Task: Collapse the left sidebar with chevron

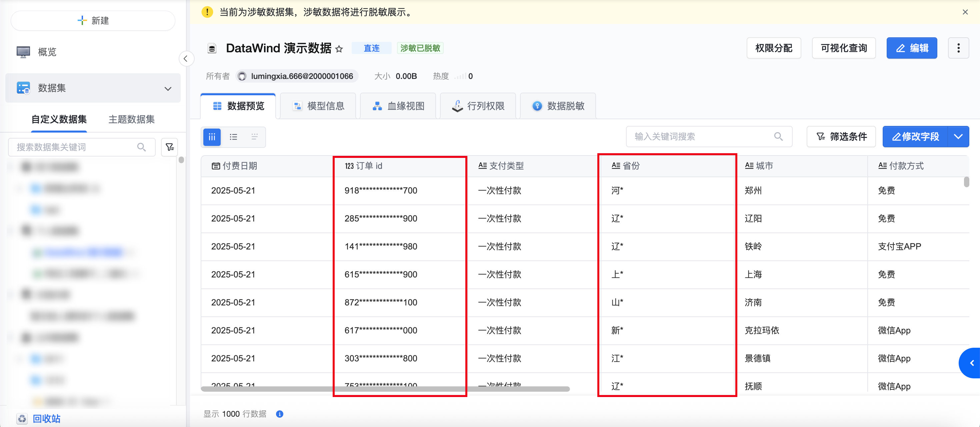Action: coord(186,59)
